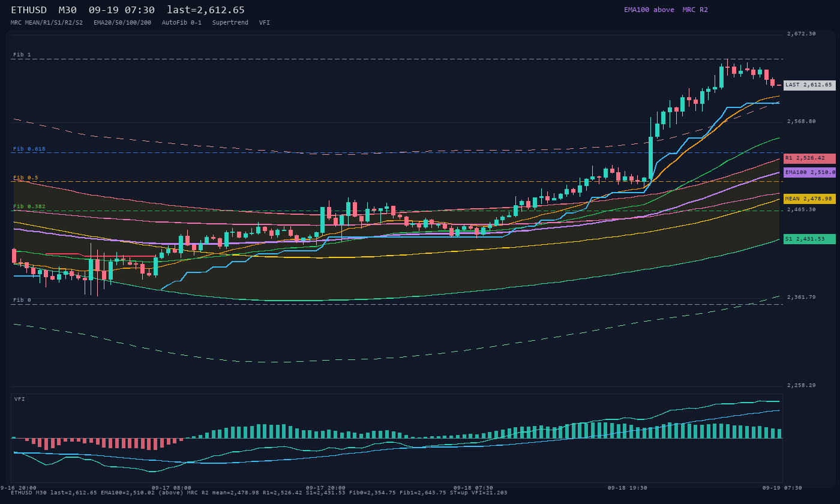Click the Fib 0 level label
Image resolution: width=840 pixels, height=504 pixels.
(22, 300)
